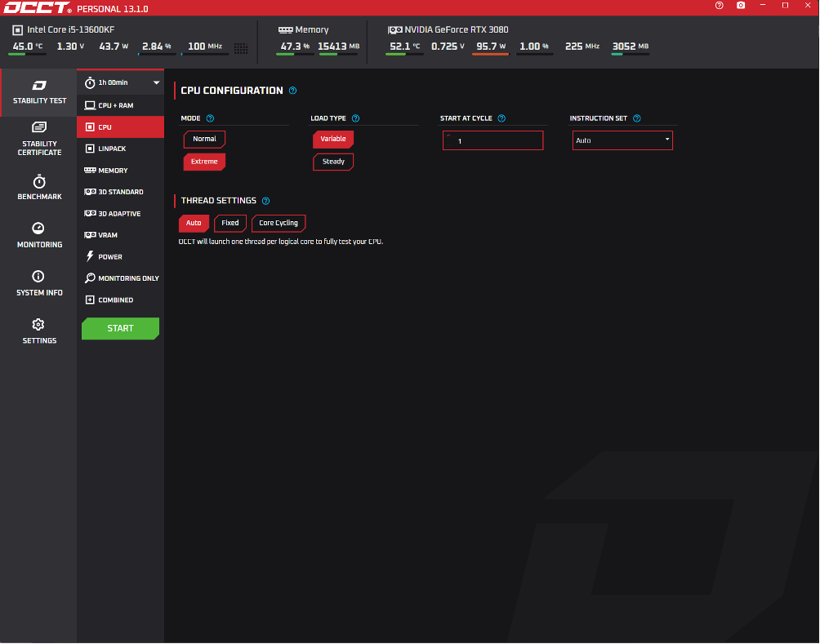
Task: Click the help icon beside CPU Configuration
Action: pyautogui.click(x=293, y=91)
